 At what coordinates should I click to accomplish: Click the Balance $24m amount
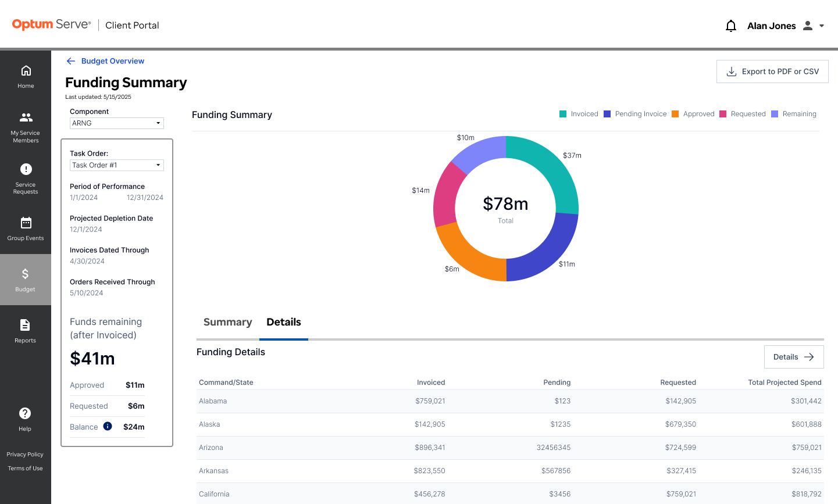(134, 427)
